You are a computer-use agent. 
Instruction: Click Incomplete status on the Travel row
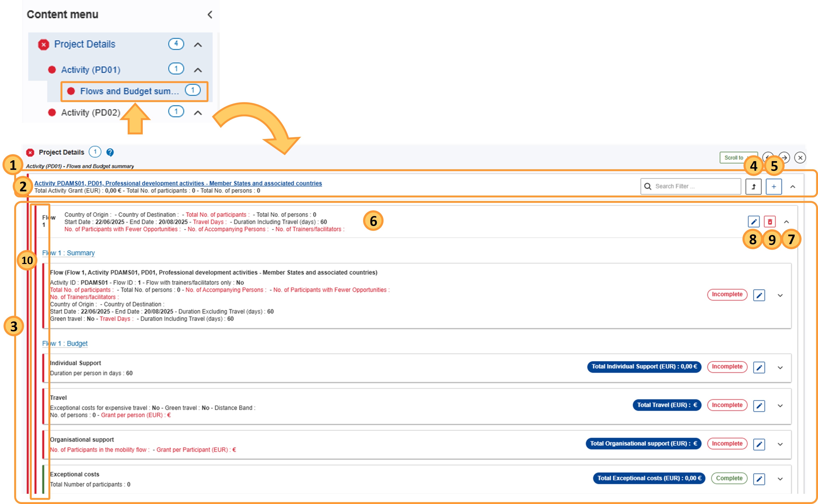(727, 405)
